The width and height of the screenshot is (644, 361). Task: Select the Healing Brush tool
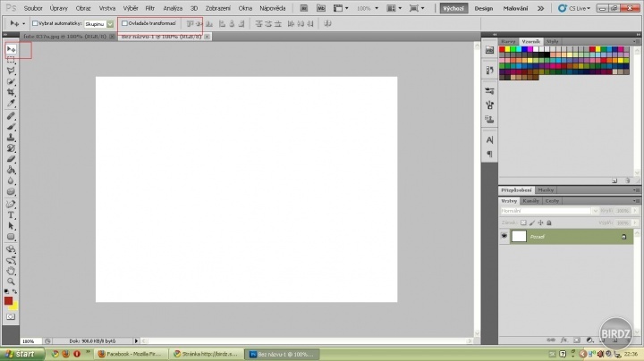[11, 116]
